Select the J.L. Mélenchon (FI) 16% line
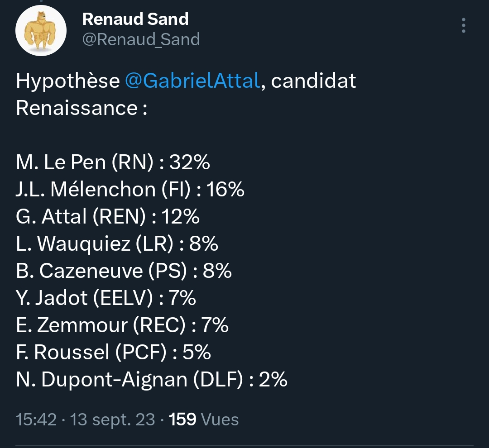The height and width of the screenshot is (448, 489). [x=130, y=189]
